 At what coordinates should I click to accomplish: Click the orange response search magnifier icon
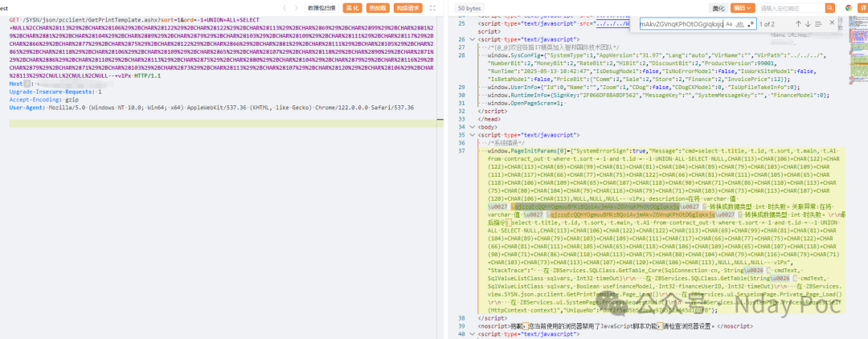coord(829,8)
